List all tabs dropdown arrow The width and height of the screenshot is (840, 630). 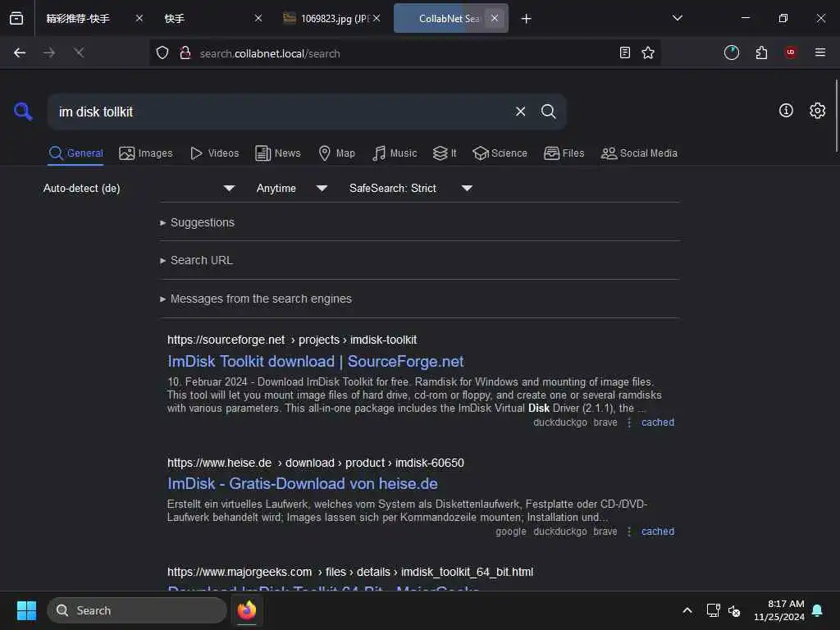677,18
